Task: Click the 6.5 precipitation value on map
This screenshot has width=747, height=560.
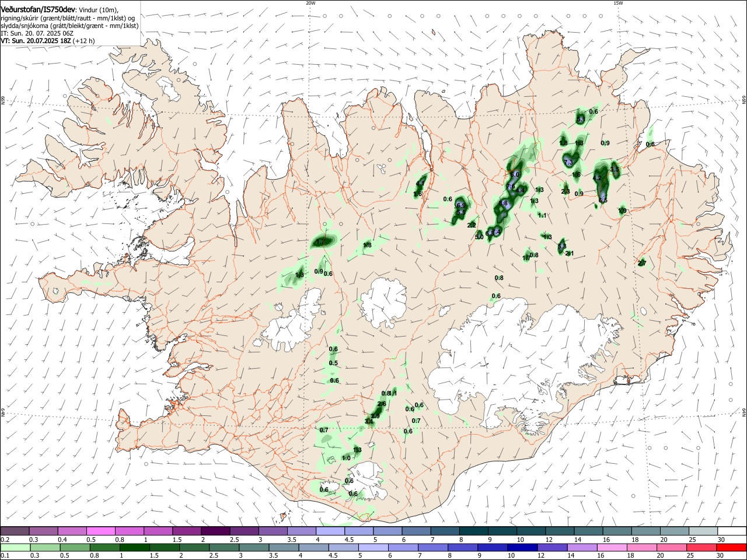Action: tap(603, 200)
